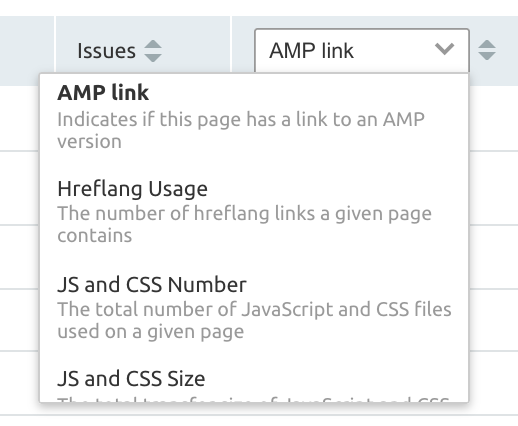Screen dimensions: 518x426
Task: Click the cut-off description below JS and CSS Size
Action: tap(253, 399)
